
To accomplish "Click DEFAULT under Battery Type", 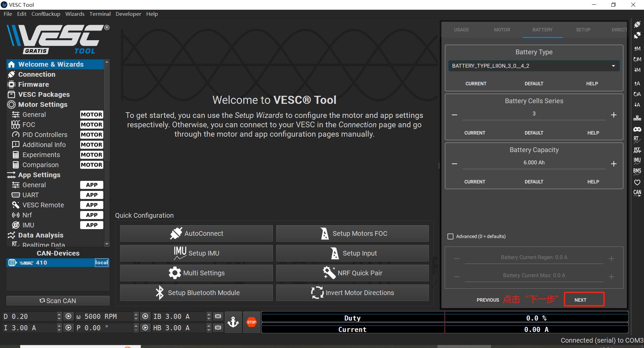I will (534, 84).
